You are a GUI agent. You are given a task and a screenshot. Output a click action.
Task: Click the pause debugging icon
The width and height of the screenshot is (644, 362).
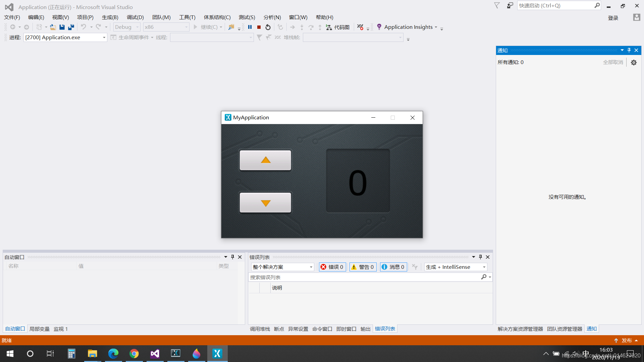(250, 27)
